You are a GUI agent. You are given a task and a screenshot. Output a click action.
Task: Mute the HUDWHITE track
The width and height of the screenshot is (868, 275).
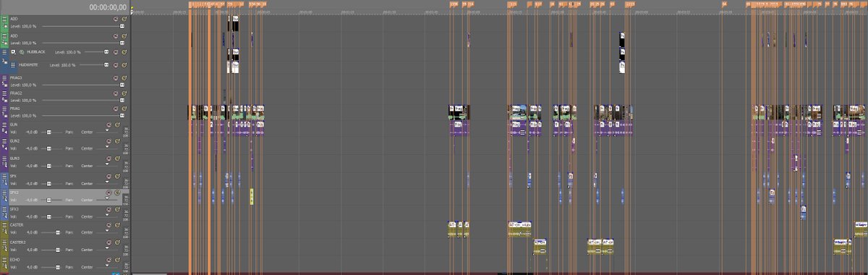click(x=116, y=65)
